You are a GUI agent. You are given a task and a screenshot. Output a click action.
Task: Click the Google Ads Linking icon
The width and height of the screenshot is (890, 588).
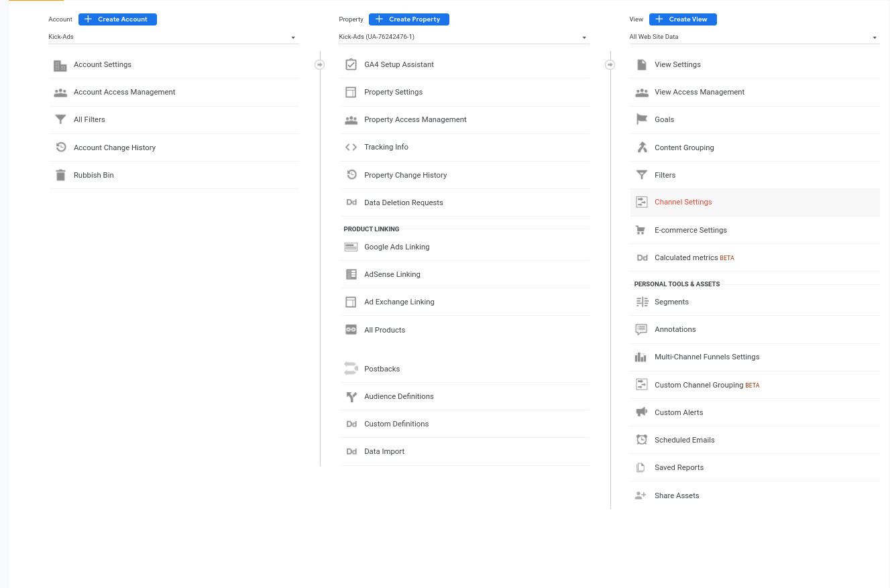coord(351,247)
